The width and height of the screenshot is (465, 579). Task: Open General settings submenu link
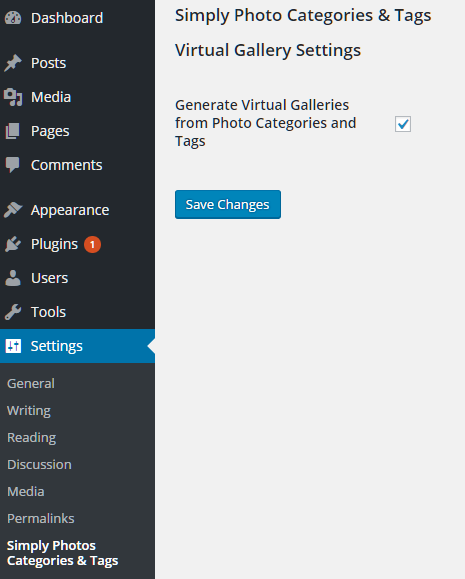(x=31, y=384)
